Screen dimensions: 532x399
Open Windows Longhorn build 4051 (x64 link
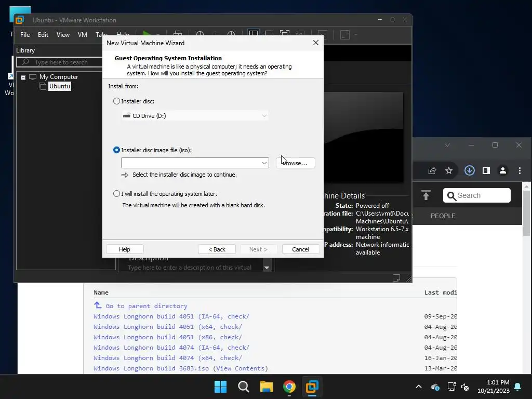click(x=168, y=327)
